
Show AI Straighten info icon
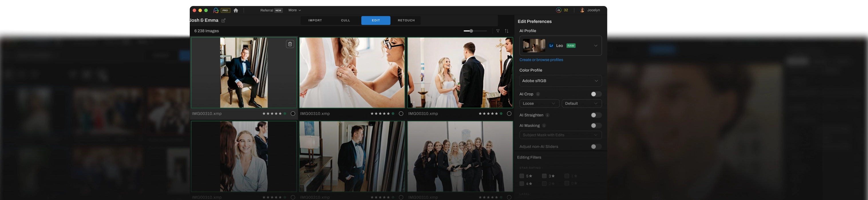click(x=547, y=115)
